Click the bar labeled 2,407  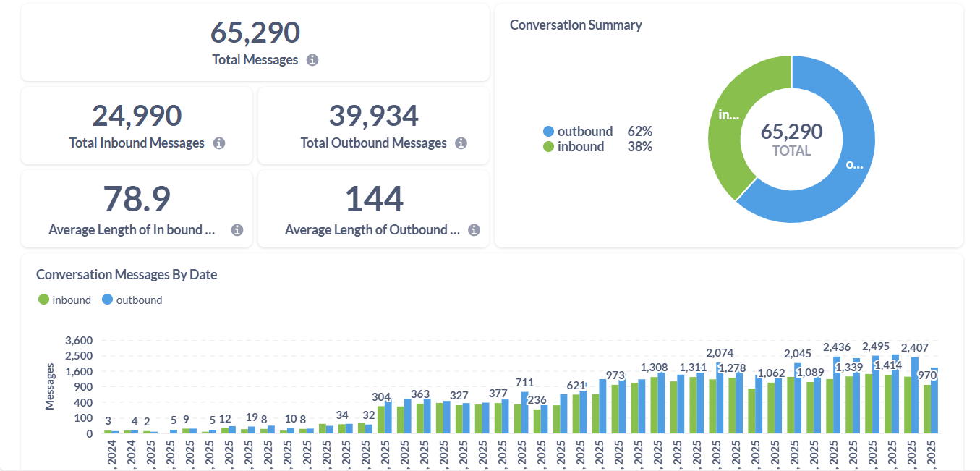click(915, 395)
